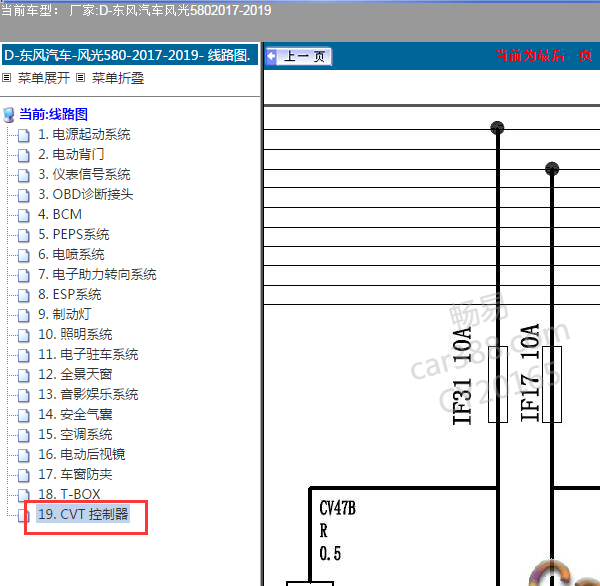The height and width of the screenshot is (586, 600).
Task: Click the page icon beside 14. 安全气囊
Action: [24, 415]
